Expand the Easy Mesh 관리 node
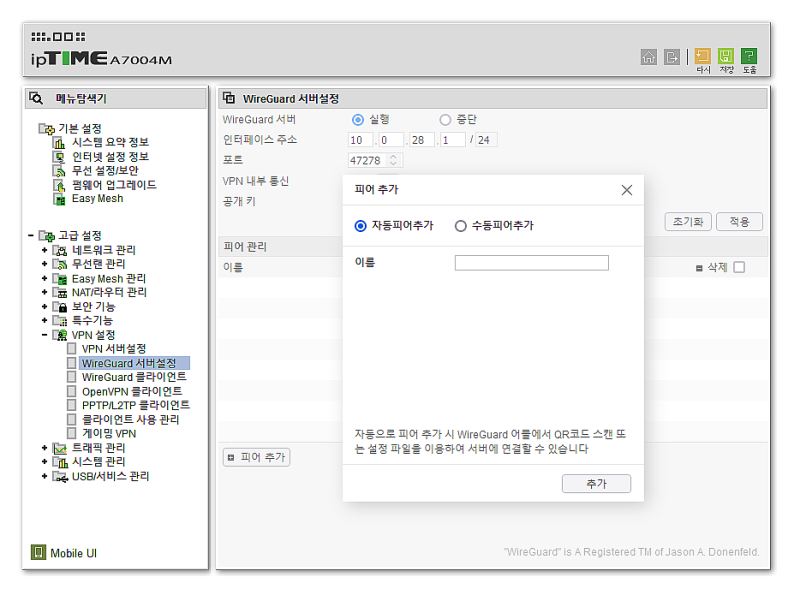This screenshot has width=800, height=589. (44, 279)
